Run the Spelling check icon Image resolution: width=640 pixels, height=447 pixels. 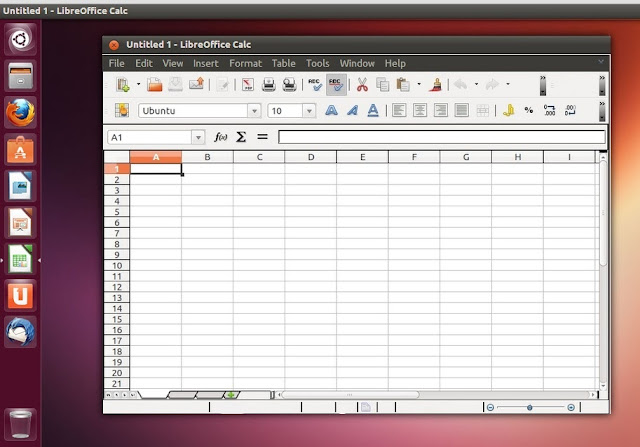tap(315, 85)
